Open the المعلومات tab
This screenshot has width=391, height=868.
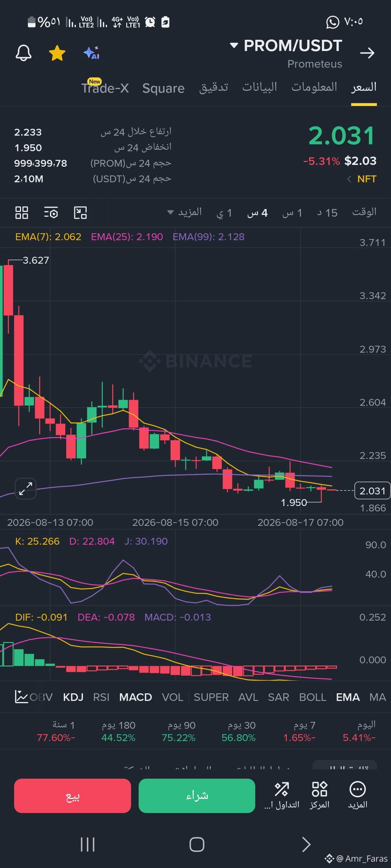(314, 87)
